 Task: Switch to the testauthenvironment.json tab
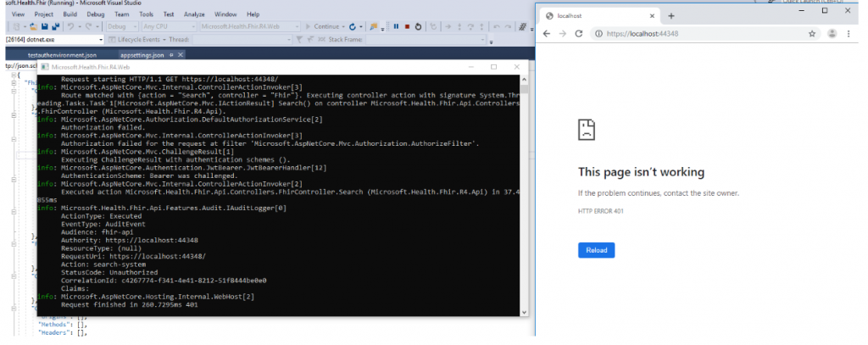(x=61, y=54)
